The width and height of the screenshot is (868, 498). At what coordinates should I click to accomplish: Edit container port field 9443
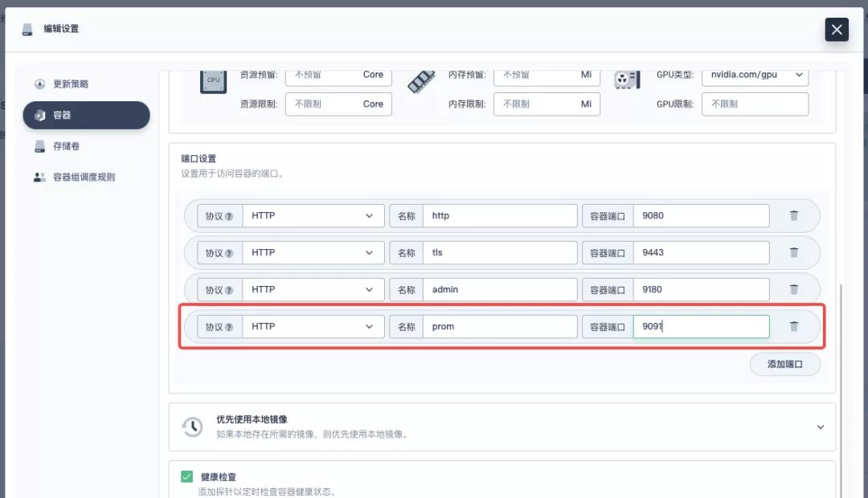(x=702, y=253)
